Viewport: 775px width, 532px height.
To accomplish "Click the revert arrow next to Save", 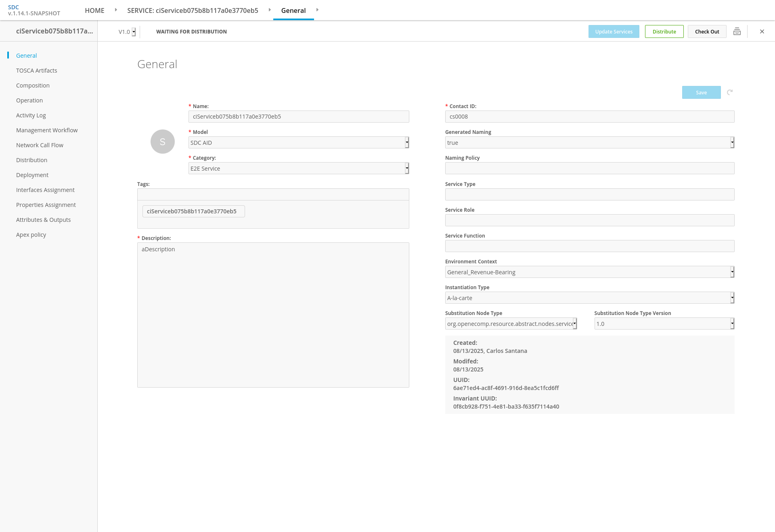I will tap(730, 92).
